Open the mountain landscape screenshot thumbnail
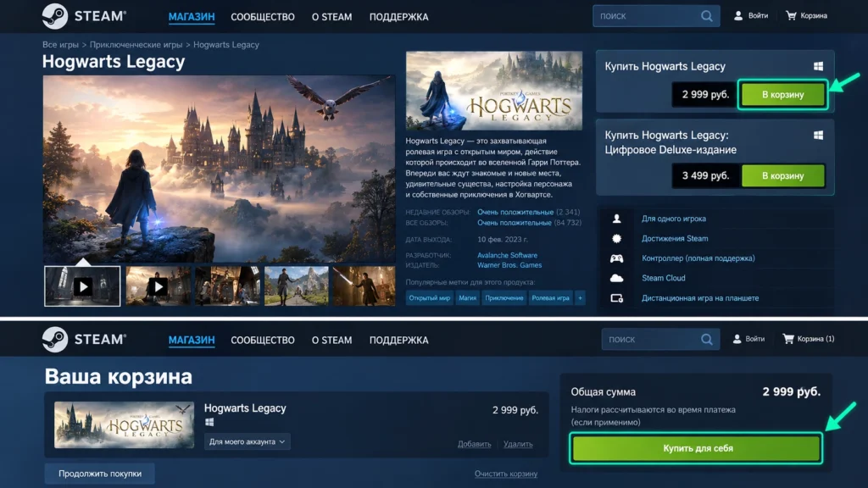Viewport: 868px width, 488px height. (x=296, y=286)
